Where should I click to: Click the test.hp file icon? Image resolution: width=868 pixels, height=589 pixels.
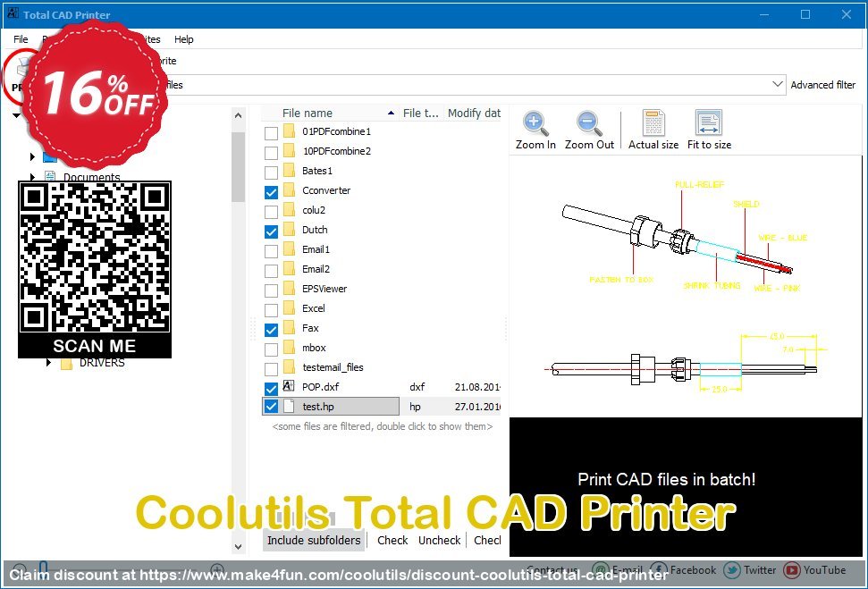click(x=289, y=406)
